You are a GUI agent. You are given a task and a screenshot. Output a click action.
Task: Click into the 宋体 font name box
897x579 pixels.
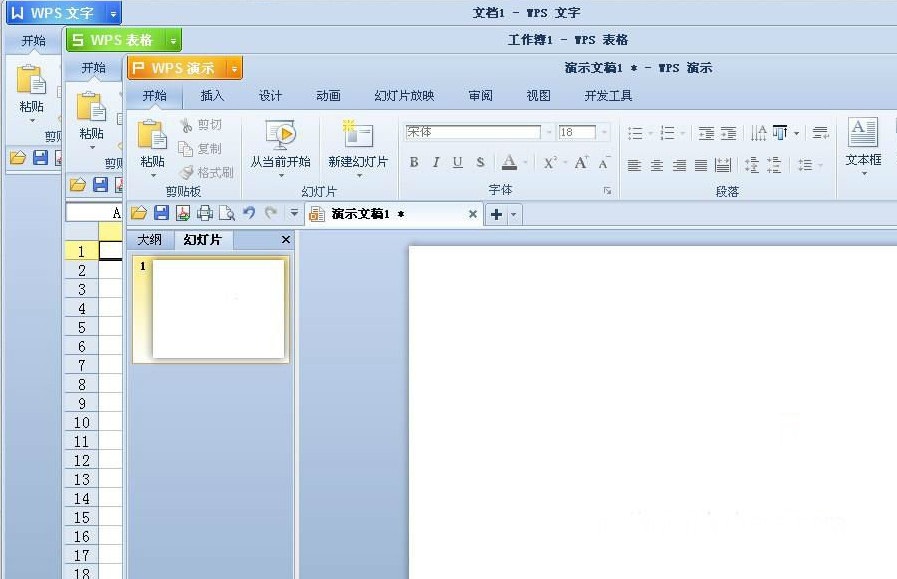[473, 132]
